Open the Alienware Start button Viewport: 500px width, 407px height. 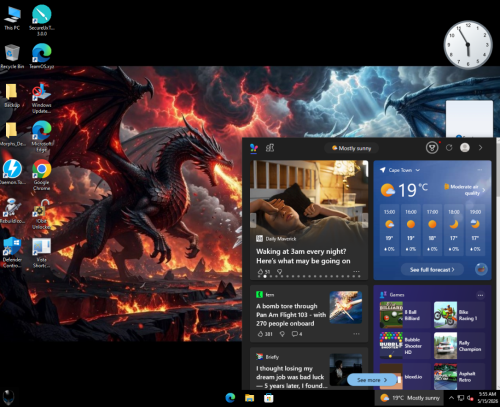9,398
